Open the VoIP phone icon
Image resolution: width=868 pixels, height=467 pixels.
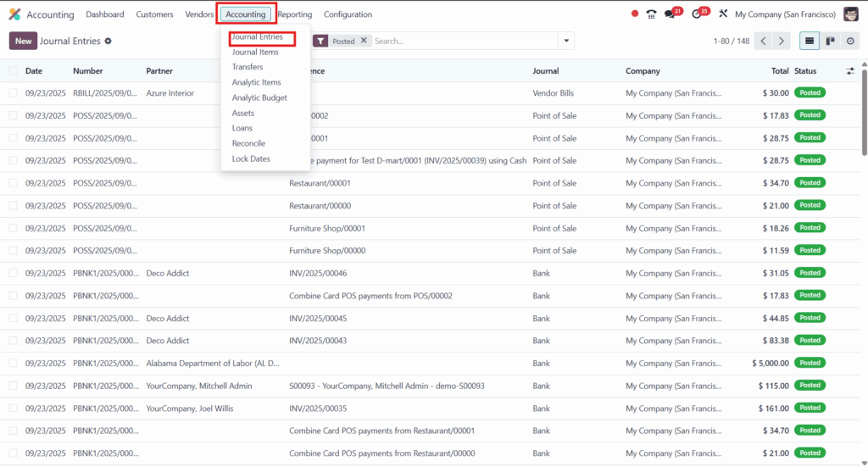(651, 14)
